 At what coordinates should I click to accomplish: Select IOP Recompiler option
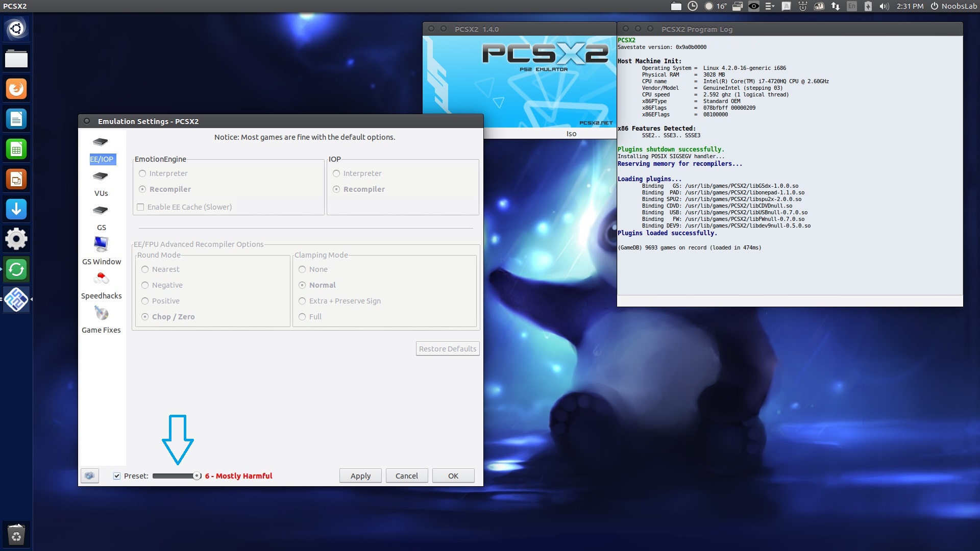click(x=359, y=189)
